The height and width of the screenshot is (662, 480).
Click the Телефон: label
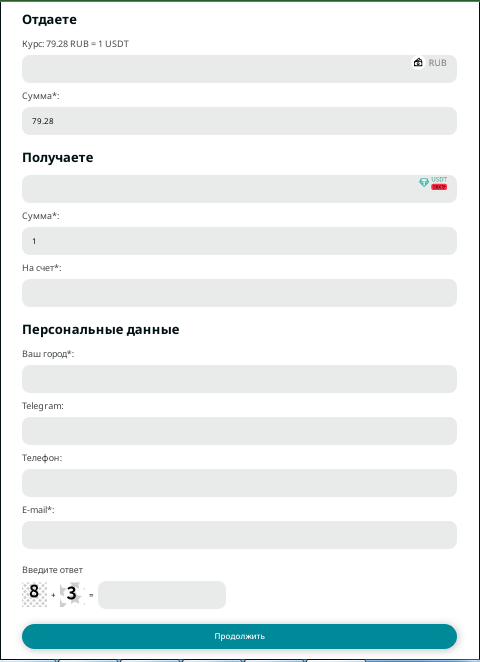[x=42, y=458]
